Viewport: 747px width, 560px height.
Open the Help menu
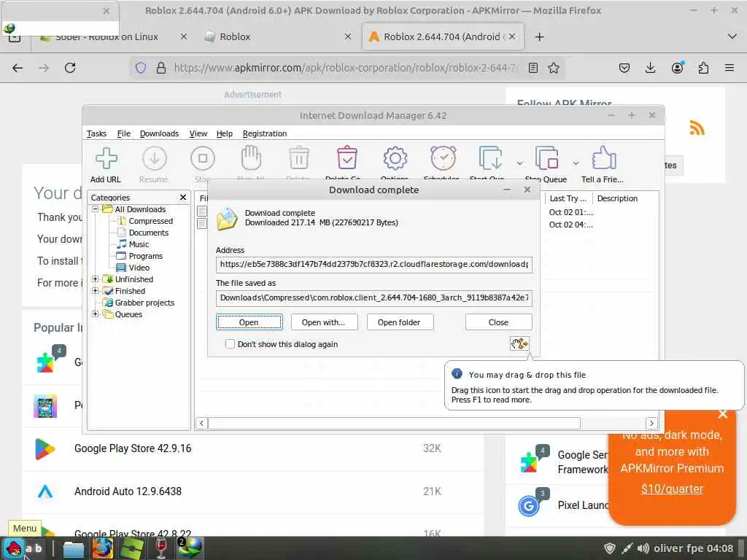tap(225, 133)
